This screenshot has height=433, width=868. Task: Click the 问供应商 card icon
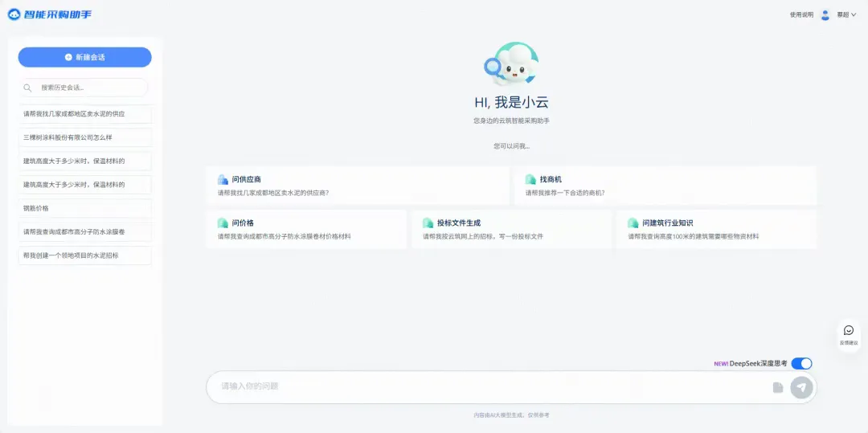[x=223, y=179]
